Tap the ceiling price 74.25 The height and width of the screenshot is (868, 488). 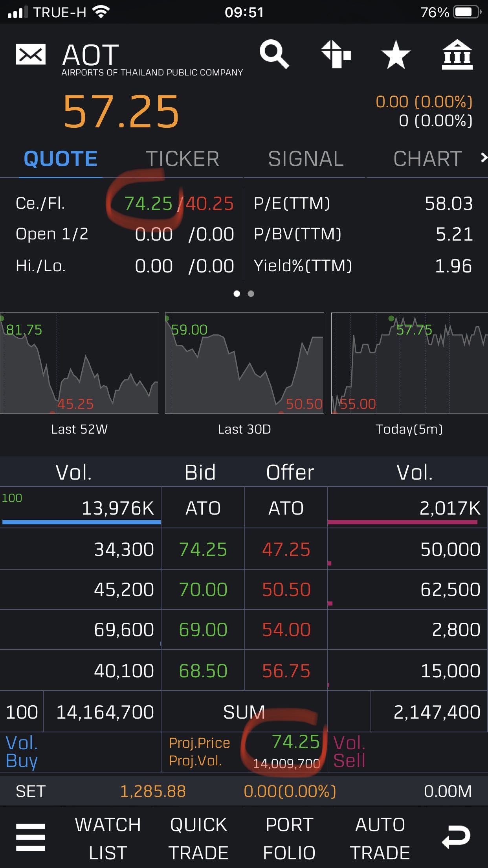[148, 204]
